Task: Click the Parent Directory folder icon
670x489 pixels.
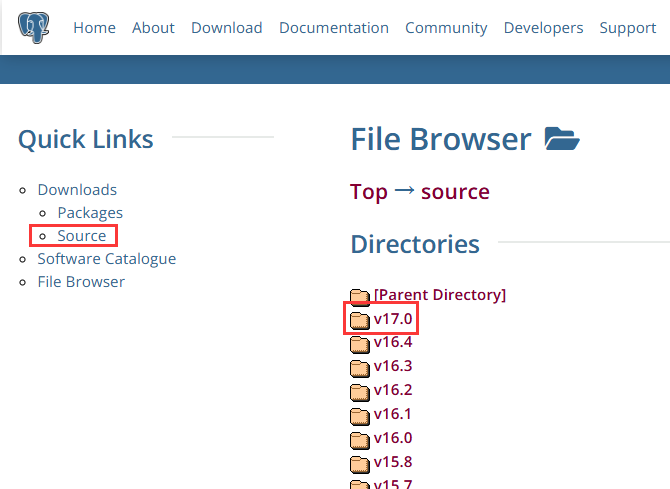Action: click(x=360, y=296)
